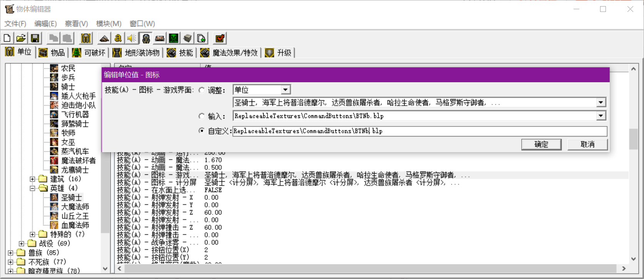Open the Import Manager icon

pyautogui.click(x=201, y=38)
